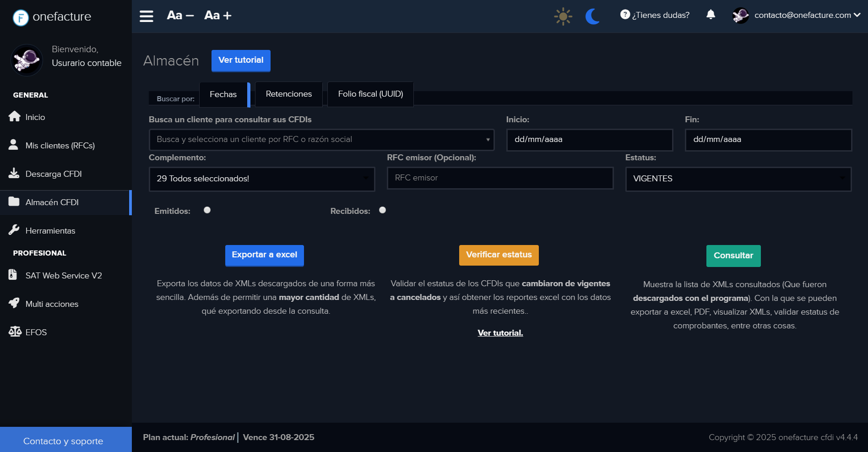
Task: Click the Multi acciones rocket icon
Action: [14, 303]
